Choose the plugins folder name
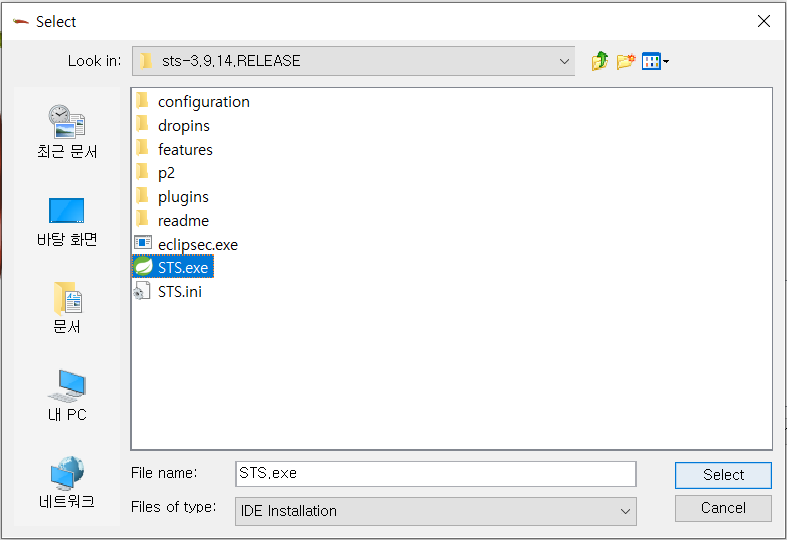This screenshot has width=787, height=540. (x=183, y=197)
